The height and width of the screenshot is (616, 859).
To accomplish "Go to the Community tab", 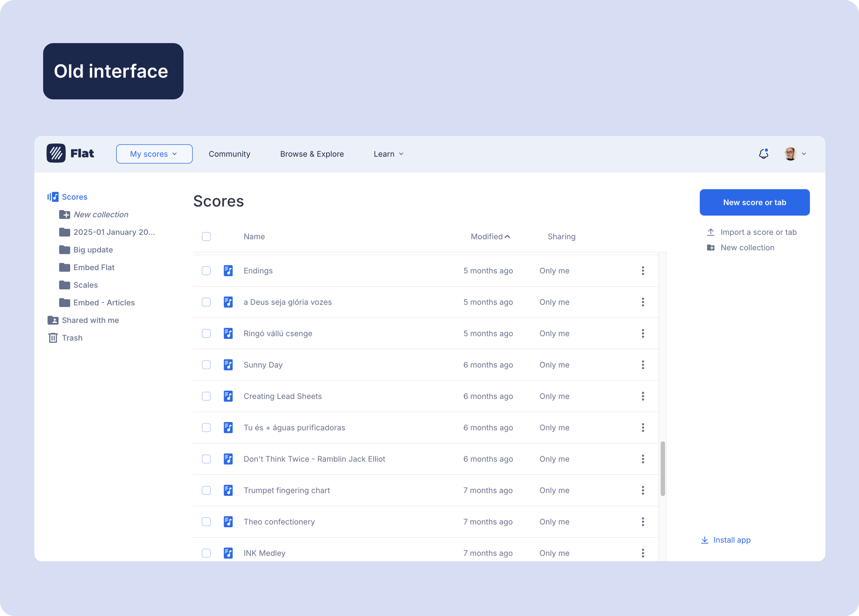I will tap(229, 154).
